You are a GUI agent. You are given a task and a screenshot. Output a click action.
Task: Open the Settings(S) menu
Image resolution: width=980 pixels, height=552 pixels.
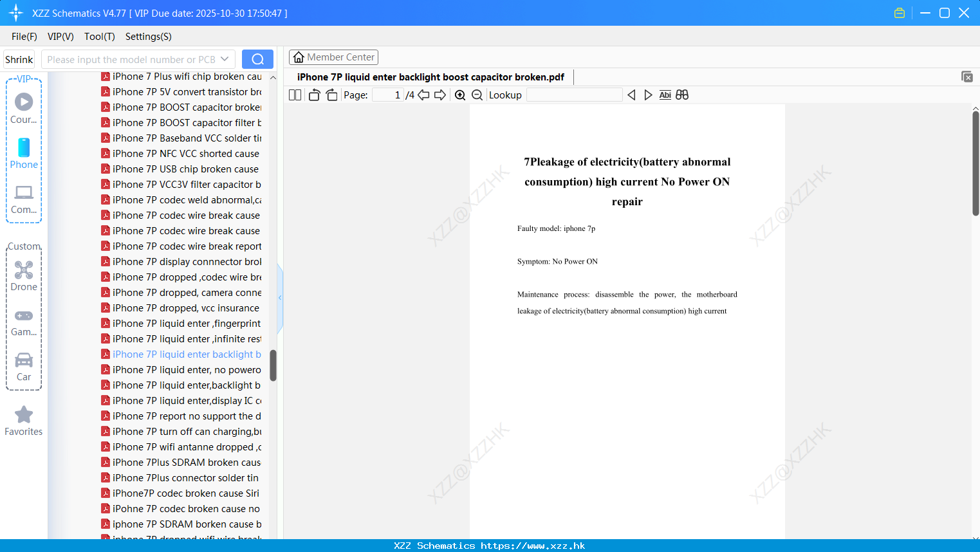click(x=149, y=37)
